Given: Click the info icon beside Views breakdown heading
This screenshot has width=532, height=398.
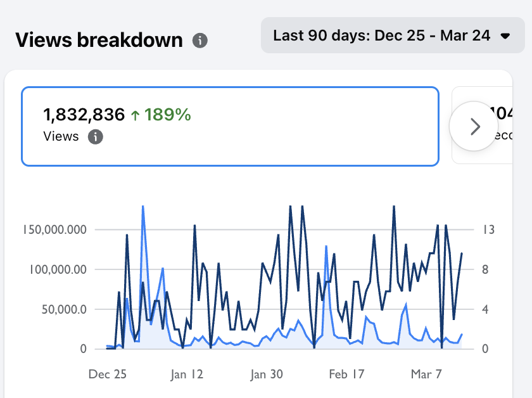Looking at the screenshot, I should [200, 41].
